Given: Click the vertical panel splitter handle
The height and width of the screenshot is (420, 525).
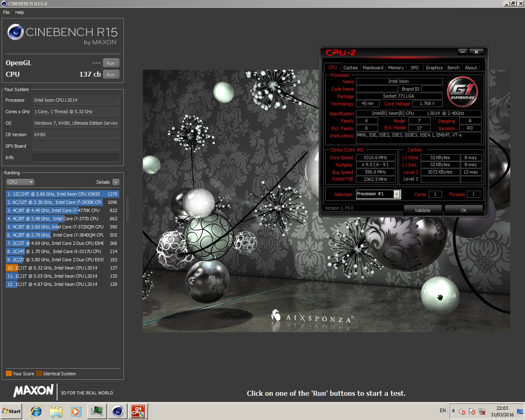Looking at the screenshot, I should pos(127,209).
